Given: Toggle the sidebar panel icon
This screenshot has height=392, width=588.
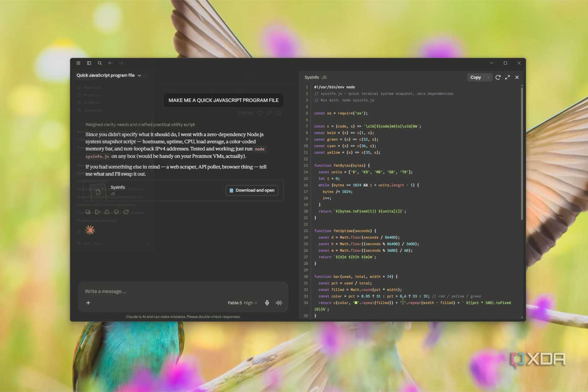Looking at the screenshot, I should [x=89, y=63].
